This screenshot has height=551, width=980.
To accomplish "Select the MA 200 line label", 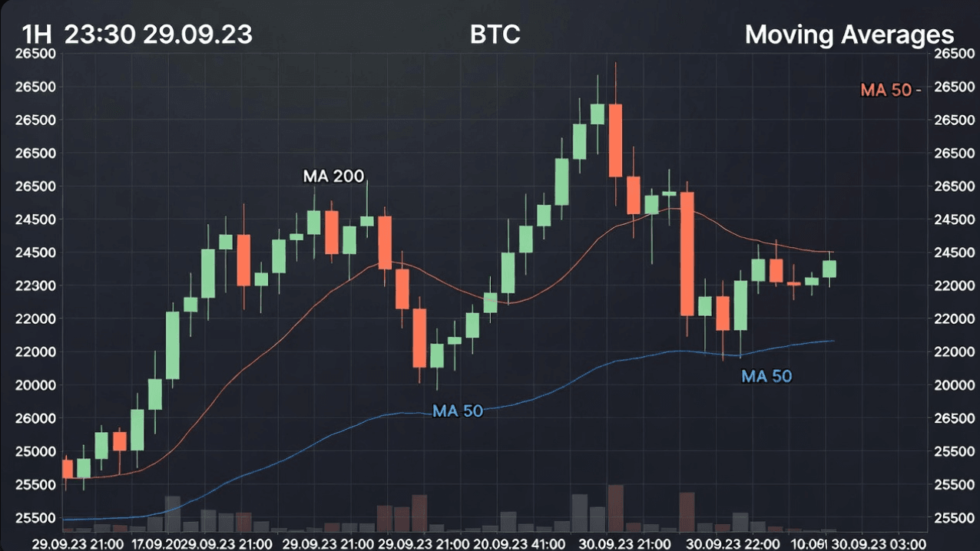I will [x=333, y=177].
